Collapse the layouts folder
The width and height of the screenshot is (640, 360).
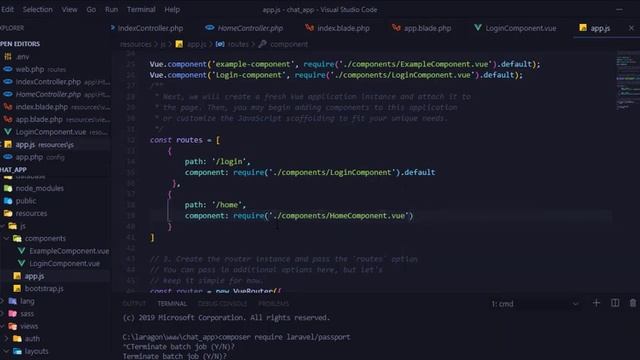pyautogui.click(x=6, y=351)
